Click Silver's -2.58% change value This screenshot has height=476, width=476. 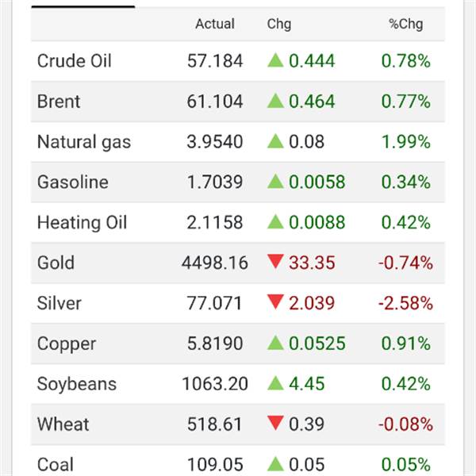[405, 303]
